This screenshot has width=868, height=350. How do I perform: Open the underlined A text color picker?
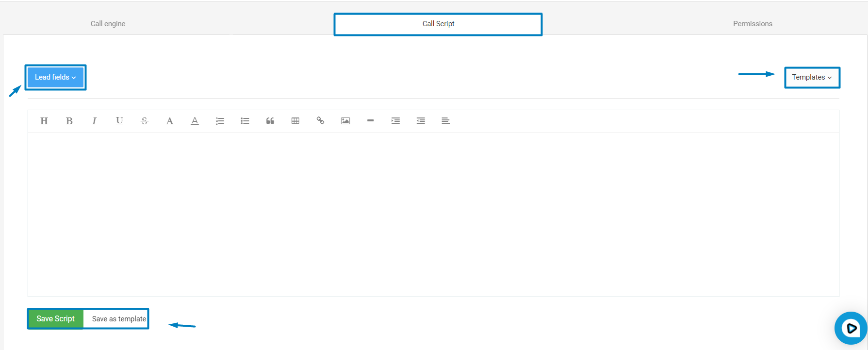pyautogui.click(x=195, y=121)
